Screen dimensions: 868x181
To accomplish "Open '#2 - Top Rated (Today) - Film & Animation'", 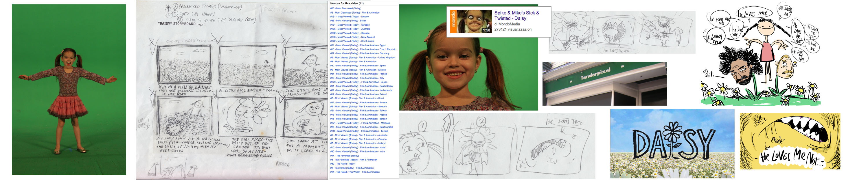I will pyautogui.click(x=352, y=168).
